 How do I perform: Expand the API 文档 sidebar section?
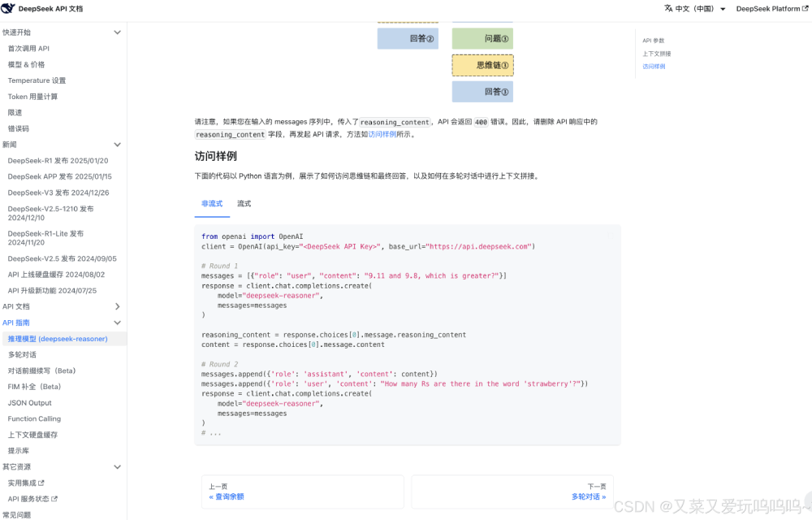(x=118, y=306)
